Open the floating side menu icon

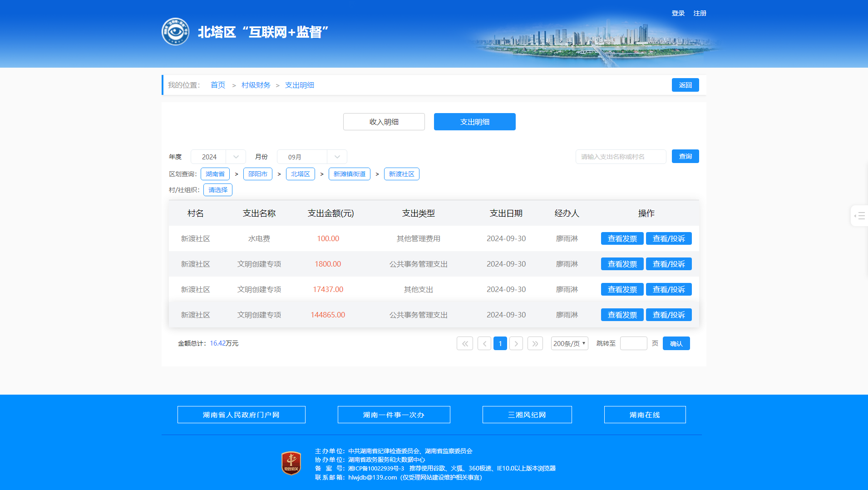[x=859, y=216]
